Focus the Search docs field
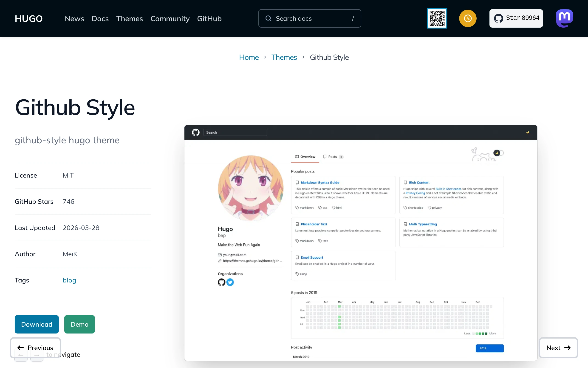 pyautogui.click(x=310, y=18)
